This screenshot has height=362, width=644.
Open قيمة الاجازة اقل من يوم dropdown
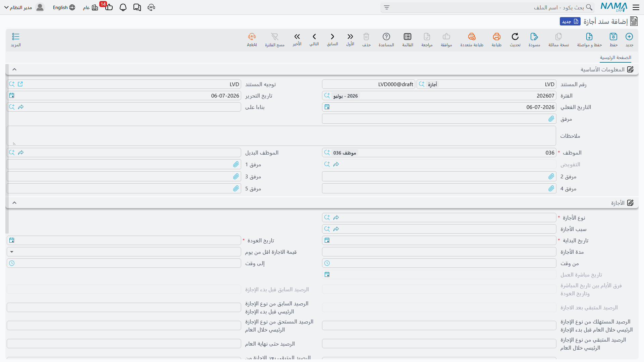coord(12,252)
